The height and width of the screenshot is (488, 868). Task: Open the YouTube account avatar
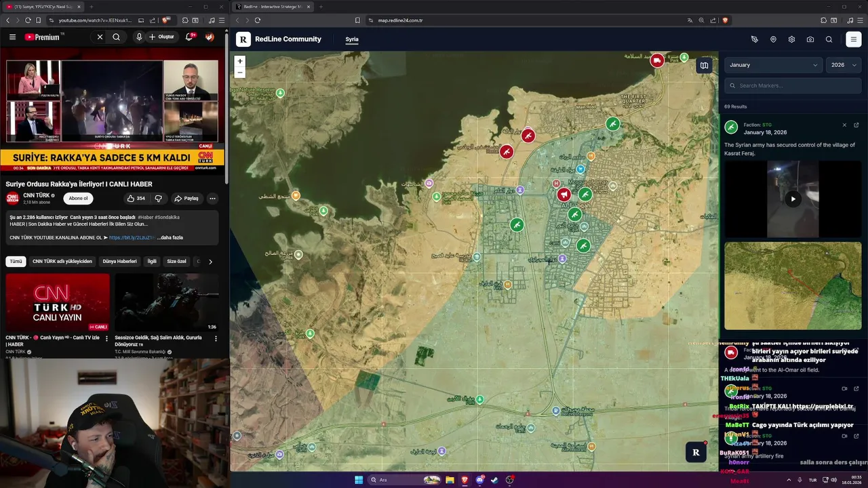(210, 37)
